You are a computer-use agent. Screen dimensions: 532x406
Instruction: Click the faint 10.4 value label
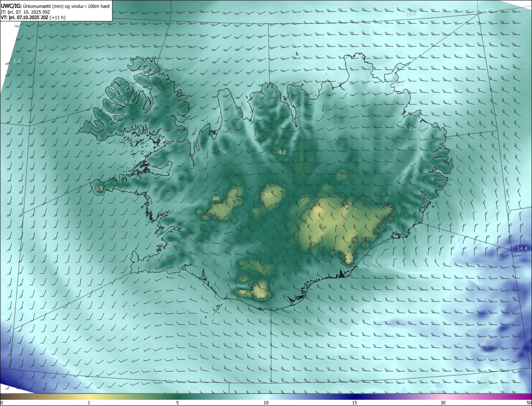point(411,14)
